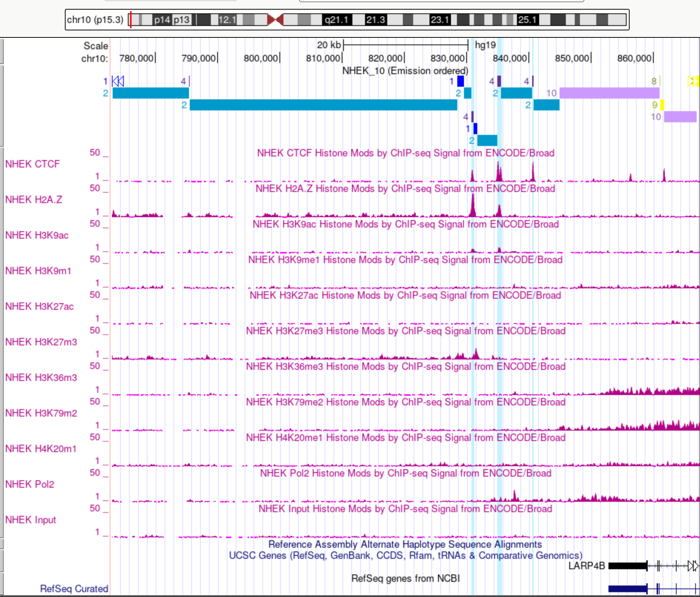
Task: Click the red position marker on chromosome ideogram
Action: click(130, 20)
